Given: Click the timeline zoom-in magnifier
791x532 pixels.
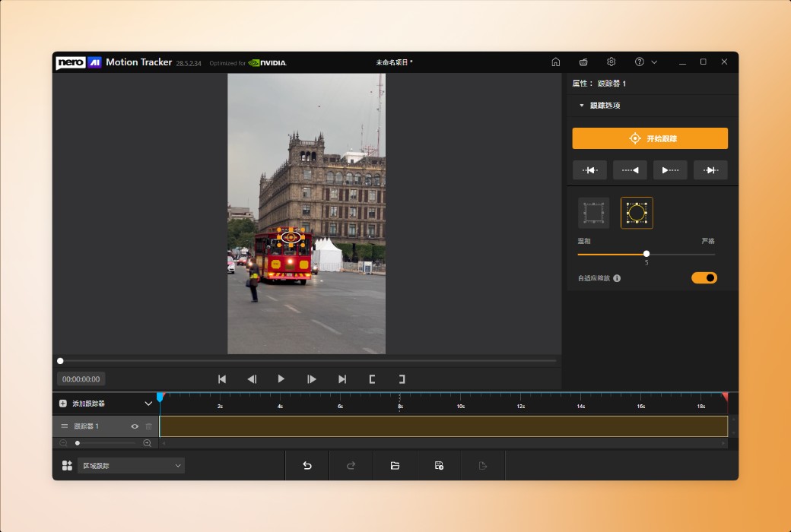Looking at the screenshot, I should pyautogui.click(x=147, y=443).
